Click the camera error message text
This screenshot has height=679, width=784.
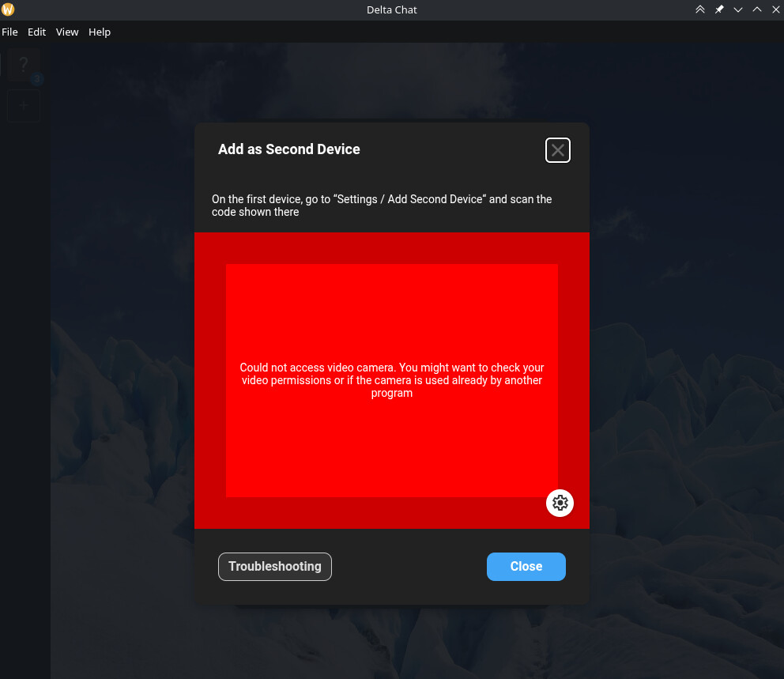pos(392,380)
